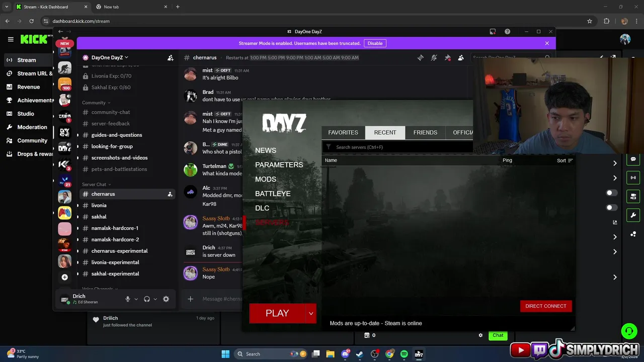
Task: Open BATTLEYE in DayZ launcher
Action: click(x=273, y=194)
